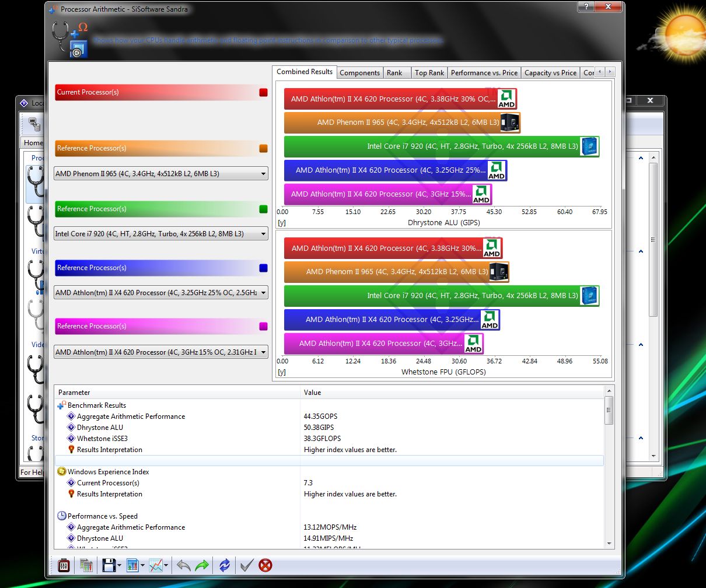Open dropdown arrow next to save icon
The width and height of the screenshot is (706, 588).
[x=119, y=565]
